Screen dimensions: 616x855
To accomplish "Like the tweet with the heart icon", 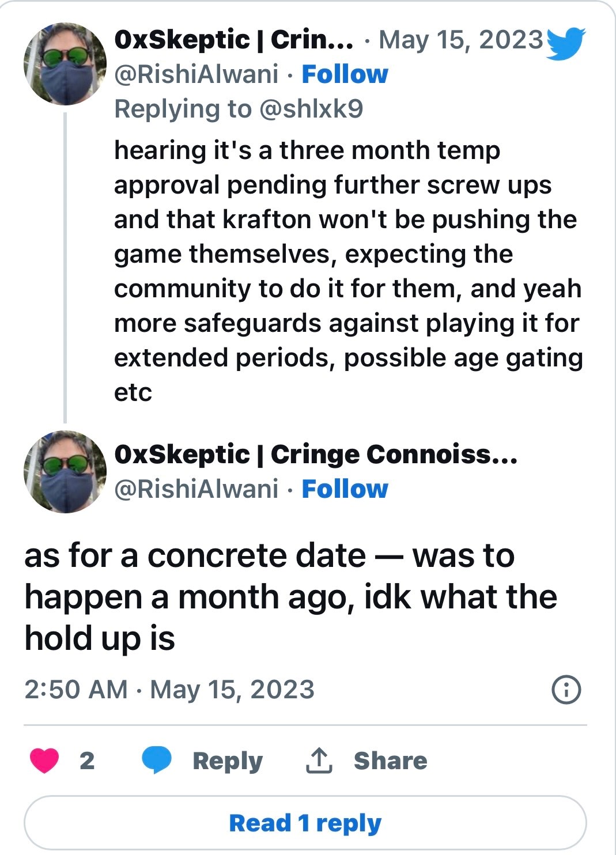I will tap(44, 760).
